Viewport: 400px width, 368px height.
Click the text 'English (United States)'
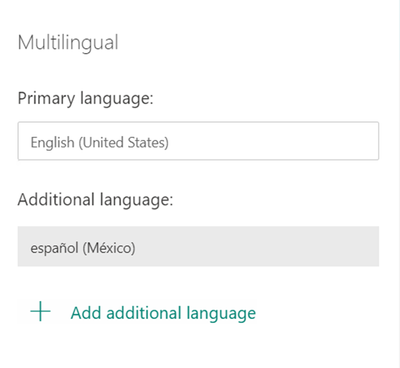(x=100, y=143)
